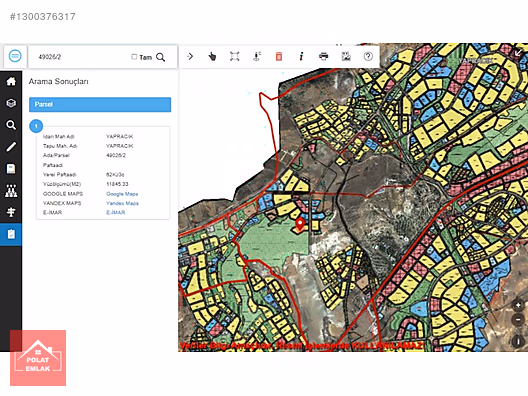Click the signpost icon in sidebar
Viewport: 528px width, 396px height.
click(x=11, y=212)
